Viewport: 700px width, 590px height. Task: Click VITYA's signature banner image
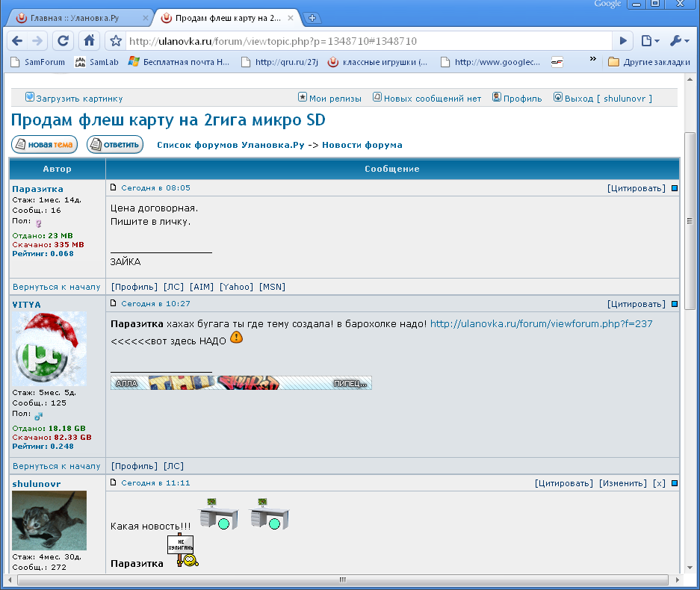[241, 383]
